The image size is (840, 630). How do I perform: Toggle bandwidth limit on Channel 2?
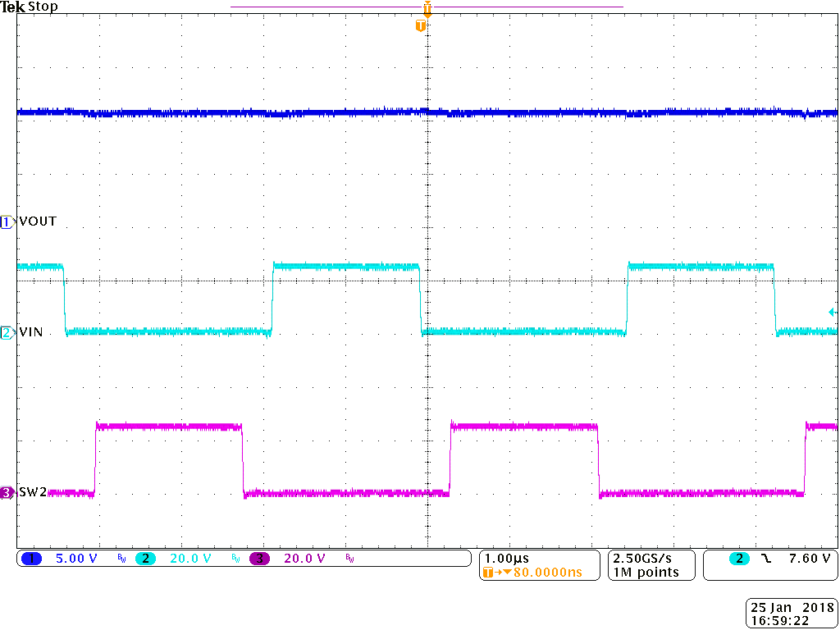[235, 559]
